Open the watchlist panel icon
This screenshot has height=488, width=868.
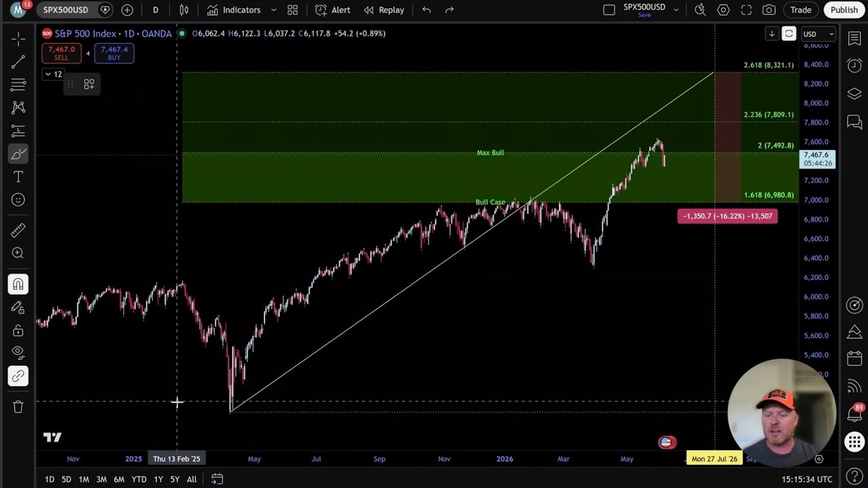[x=854, y=39]
